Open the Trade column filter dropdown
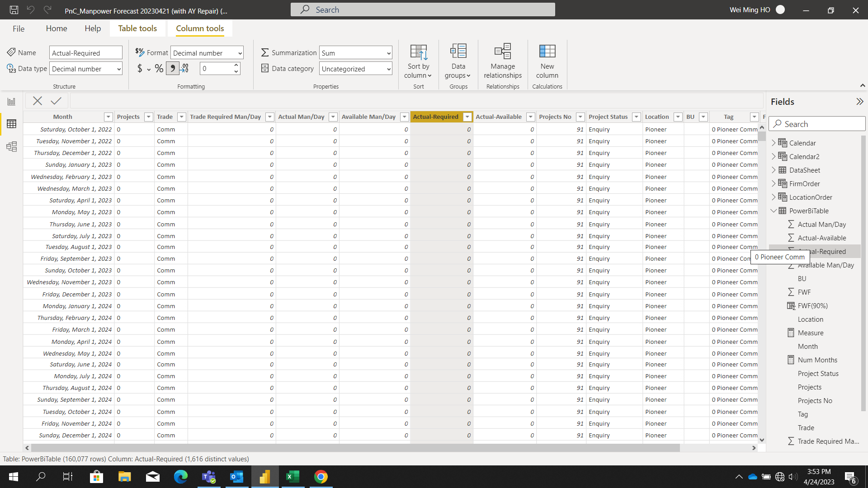868x488 pixels. pyautogui.click(x=182, y=117)
